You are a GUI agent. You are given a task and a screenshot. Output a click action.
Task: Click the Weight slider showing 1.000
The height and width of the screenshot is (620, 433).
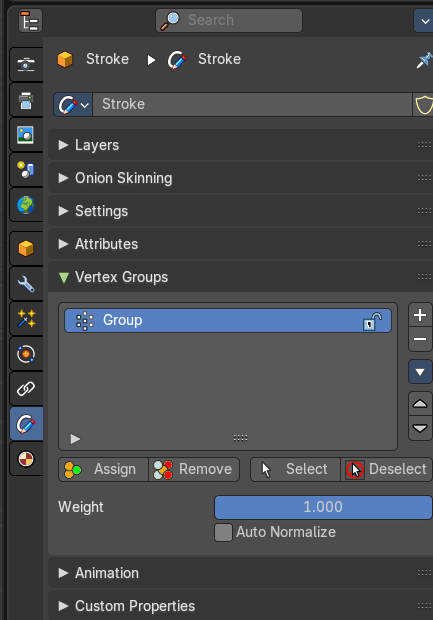point(323,507)
